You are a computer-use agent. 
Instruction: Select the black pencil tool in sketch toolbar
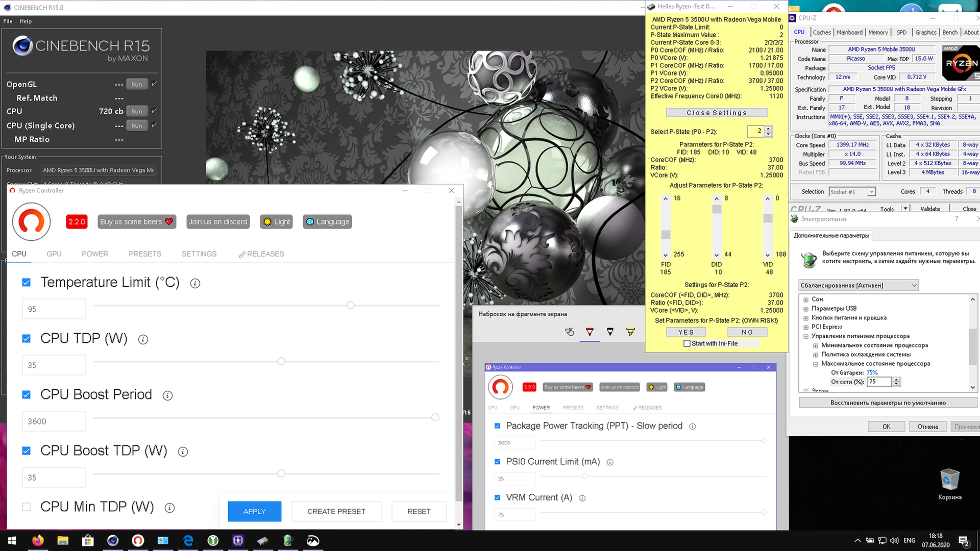pyautogui.click(x=610, y=332)
